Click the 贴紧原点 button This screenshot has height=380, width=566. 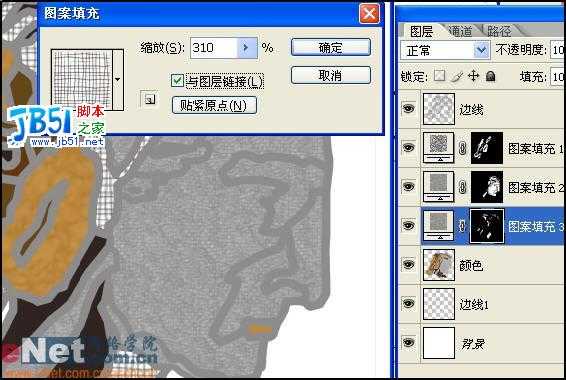(x=214, y=105)
